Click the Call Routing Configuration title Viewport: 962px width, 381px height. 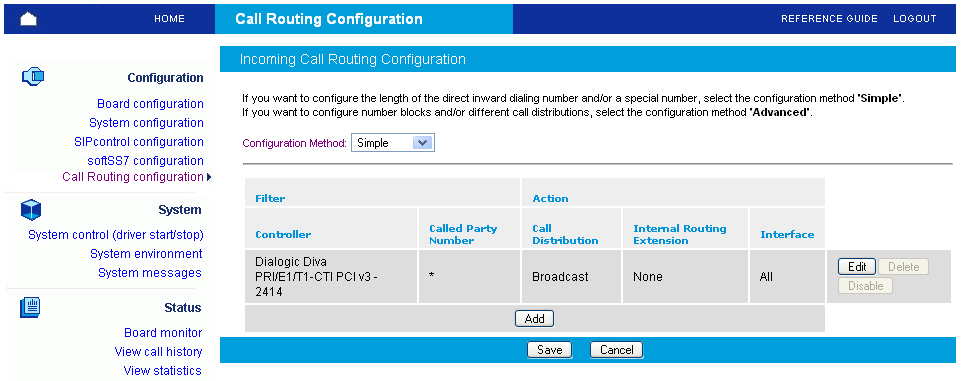coord(329,19)
